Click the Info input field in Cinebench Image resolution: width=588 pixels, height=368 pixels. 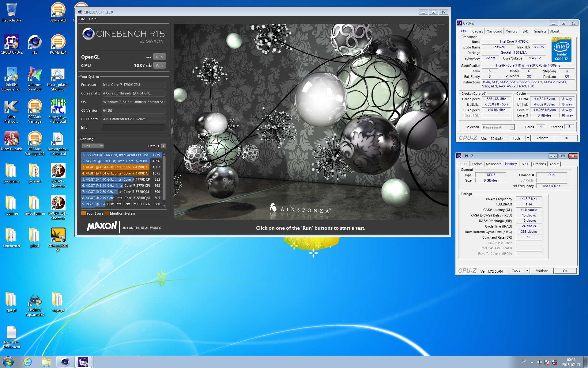point(134,128)
